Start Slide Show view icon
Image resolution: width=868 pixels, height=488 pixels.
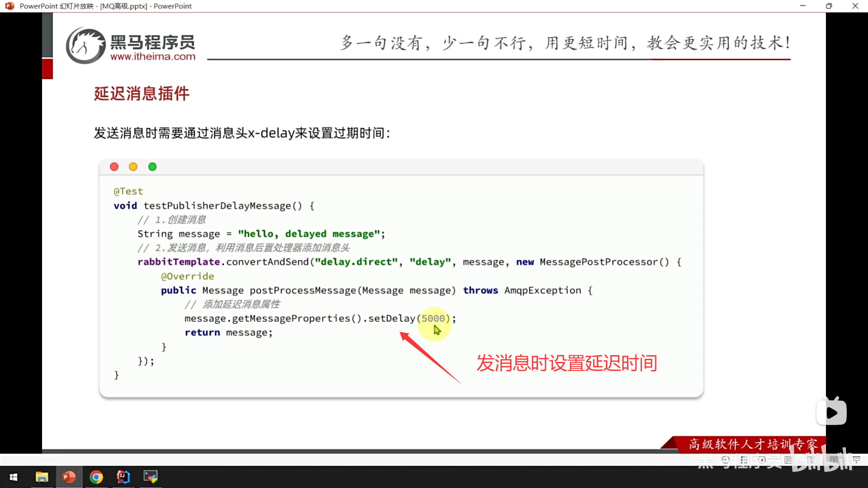(856, 460)
